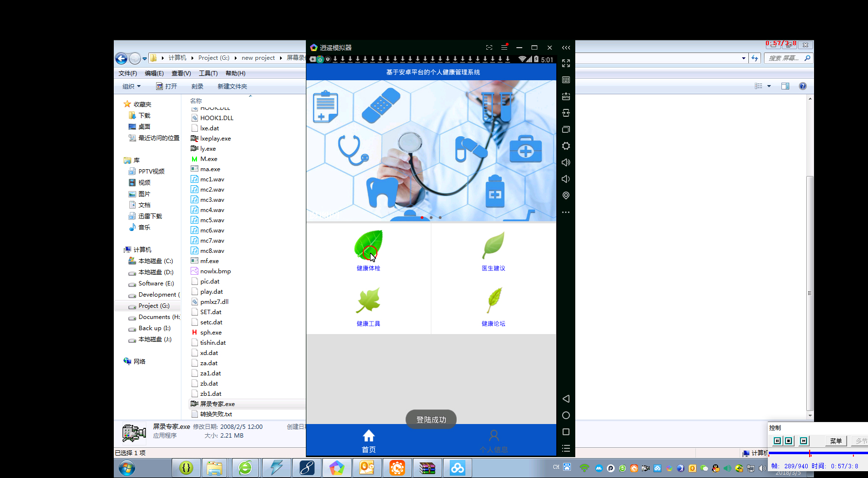The width and height of the screenshot is (868, 478).
Task: Open 帮助(H) menu in Explorer
Action: coord(235,73)
